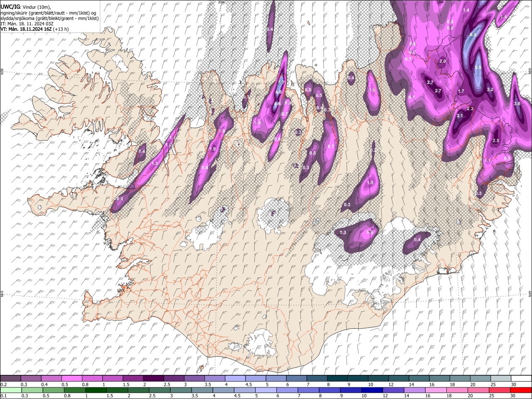The image size is (532, 399).
Task: Click the 1.7 precipitation value
Action: [x=461, y=91]
